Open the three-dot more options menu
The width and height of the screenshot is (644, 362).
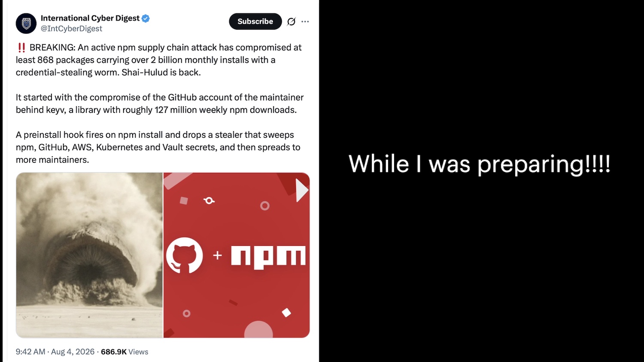pos(305,21)
